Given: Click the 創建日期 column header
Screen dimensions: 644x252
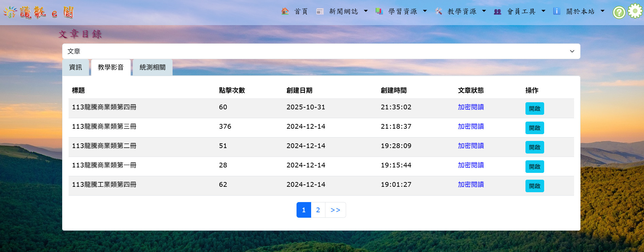Looking at the screenshot, I should pyautogui.click(x=299, y=90).
